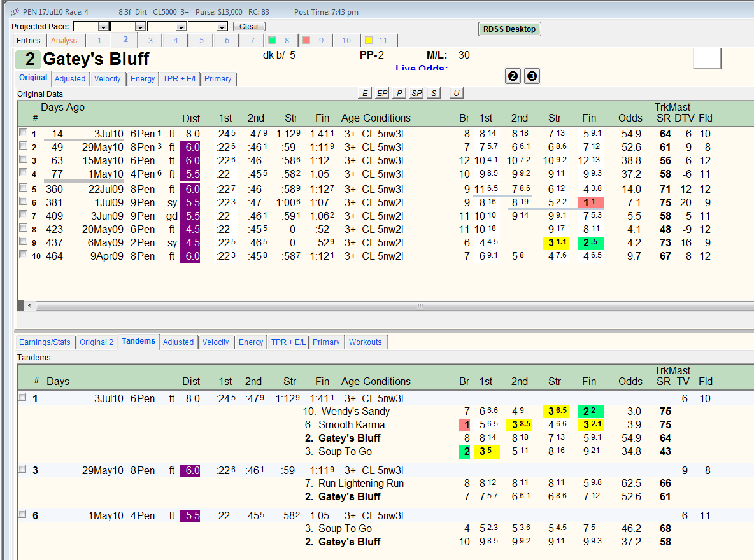Click the red highlighted finish cell on 1Jul09
Screen dimensions: 754x560
590,202
